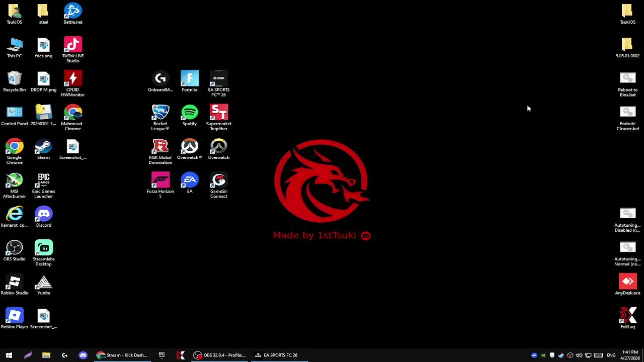Switch input language via the ENG indicator

[x=611, y=355]
